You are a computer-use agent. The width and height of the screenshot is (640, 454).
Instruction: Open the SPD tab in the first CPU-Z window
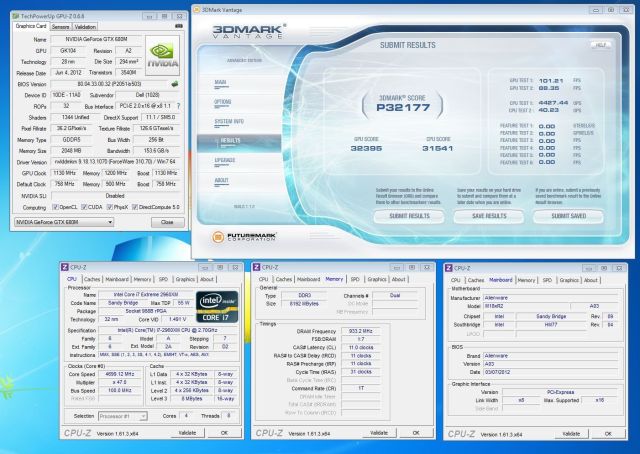(163, 279)
